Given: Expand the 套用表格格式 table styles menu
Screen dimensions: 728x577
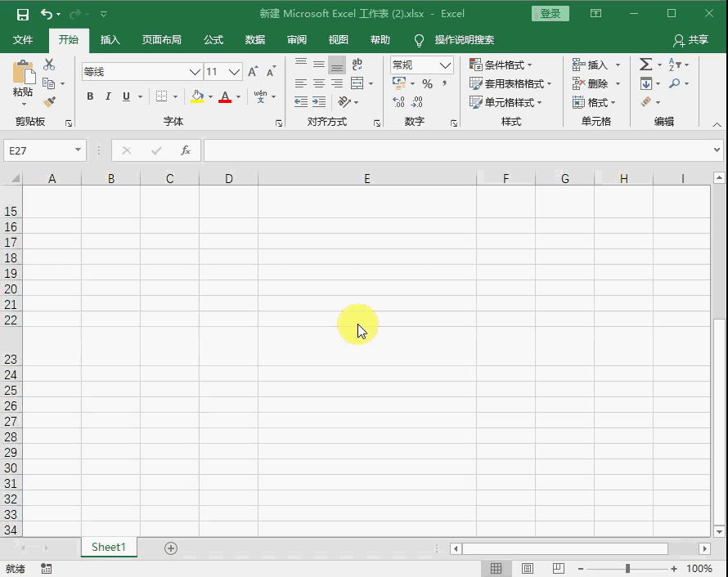Looking at the screenshot, I should (x=510, y=83).
